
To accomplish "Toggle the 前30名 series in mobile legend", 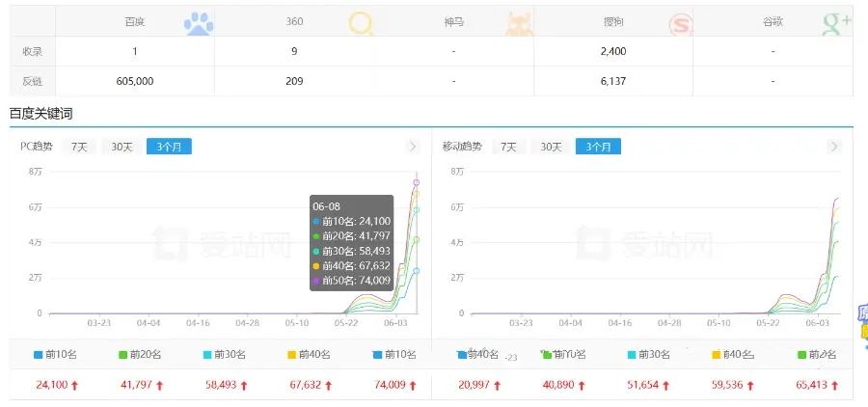I will [649, 354].
